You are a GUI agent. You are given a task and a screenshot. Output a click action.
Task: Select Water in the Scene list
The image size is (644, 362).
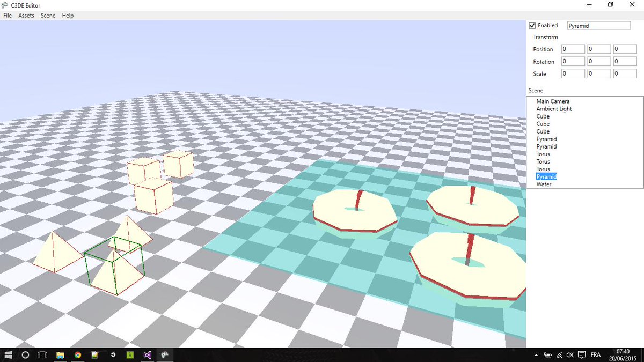[x=544, y=184]
